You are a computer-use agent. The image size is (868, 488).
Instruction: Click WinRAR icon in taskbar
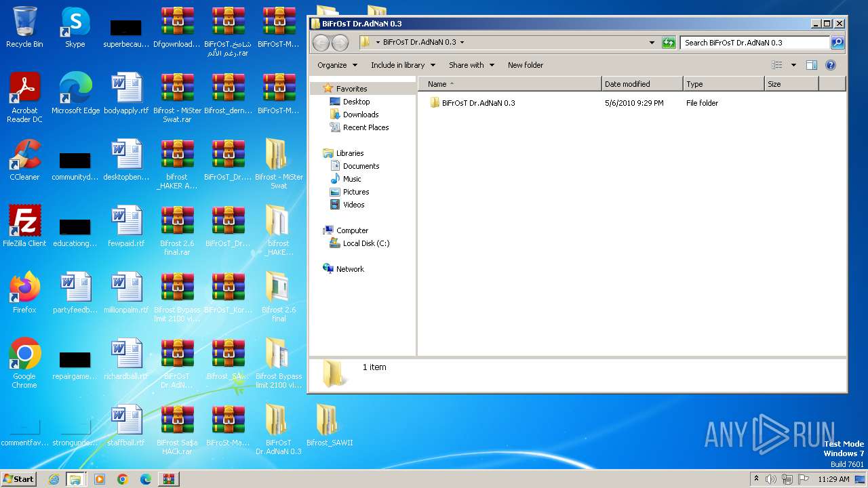point(168,479)
